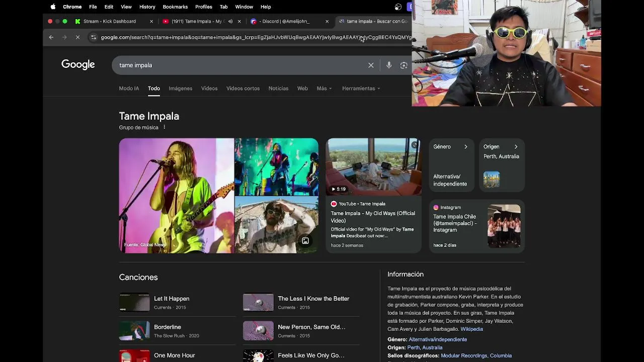The width and height of the screenshot is (644, 362).
Task: Open the concert stage image
Action: pos(277,167)
